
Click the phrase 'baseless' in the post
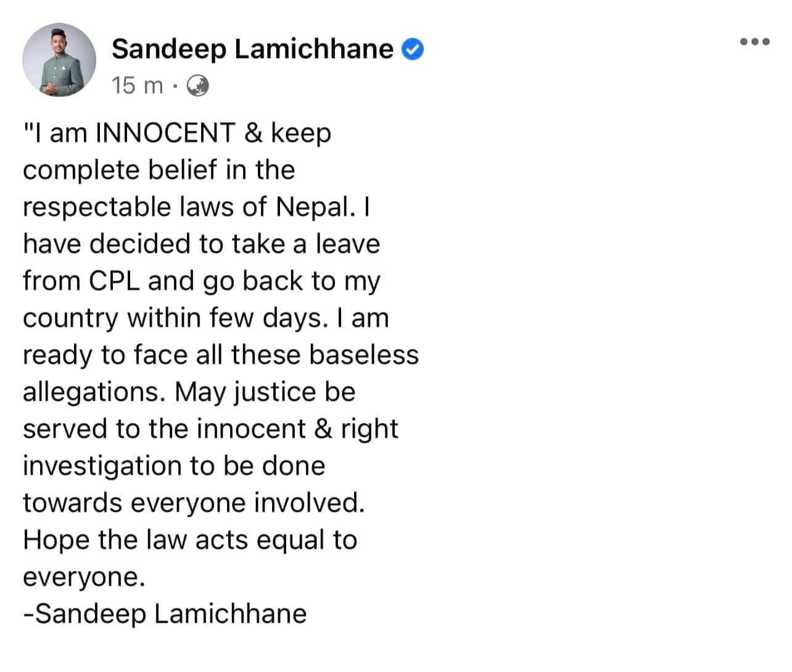click(x=363, y=354)
